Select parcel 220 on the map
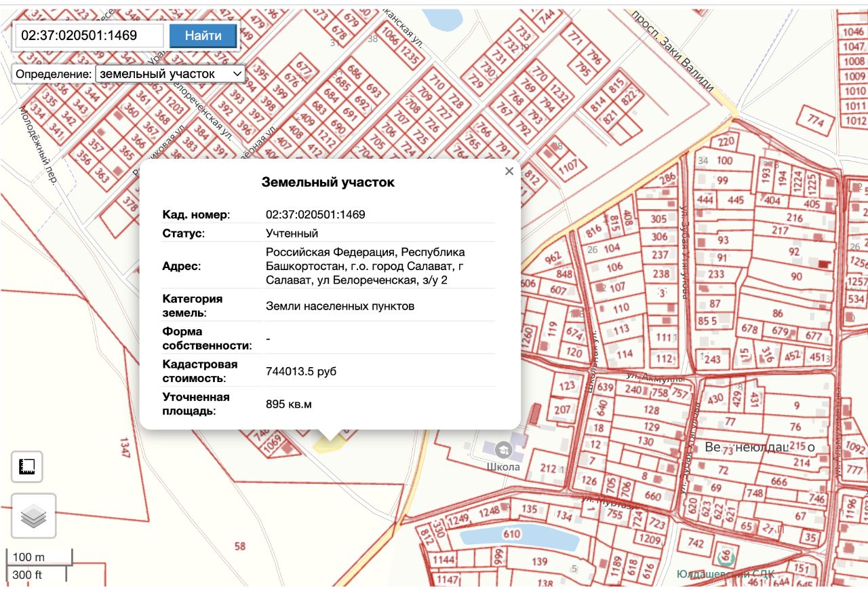This screenshot has height=589, width=868. [x=726, y=142]
